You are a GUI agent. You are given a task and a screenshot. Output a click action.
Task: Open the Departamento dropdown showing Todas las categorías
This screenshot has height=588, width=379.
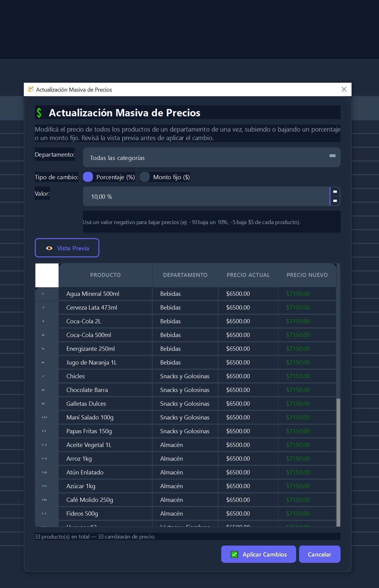coord(211,158)
